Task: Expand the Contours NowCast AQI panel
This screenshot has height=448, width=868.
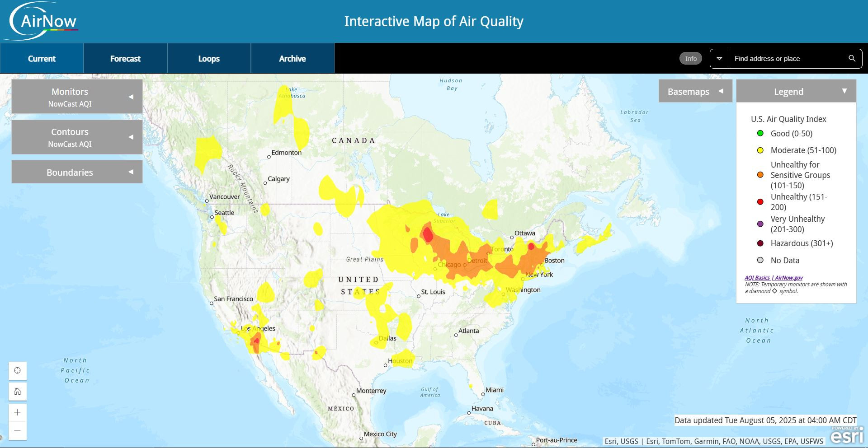Action: click(77, 137)
